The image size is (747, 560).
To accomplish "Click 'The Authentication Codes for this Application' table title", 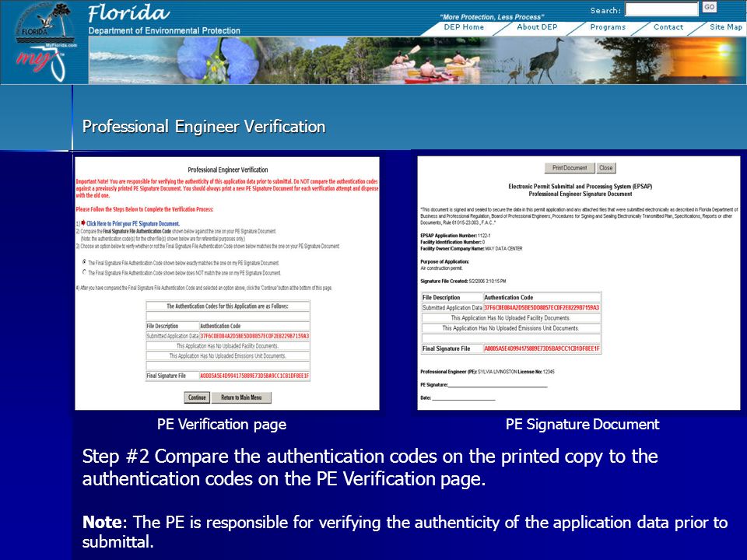I will click(x=227, y=306).
